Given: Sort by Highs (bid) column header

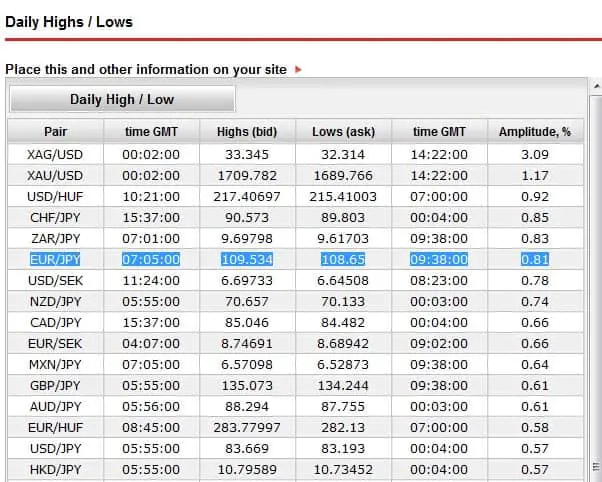Looking at the screenshot, I should click(x=247, y=132).
